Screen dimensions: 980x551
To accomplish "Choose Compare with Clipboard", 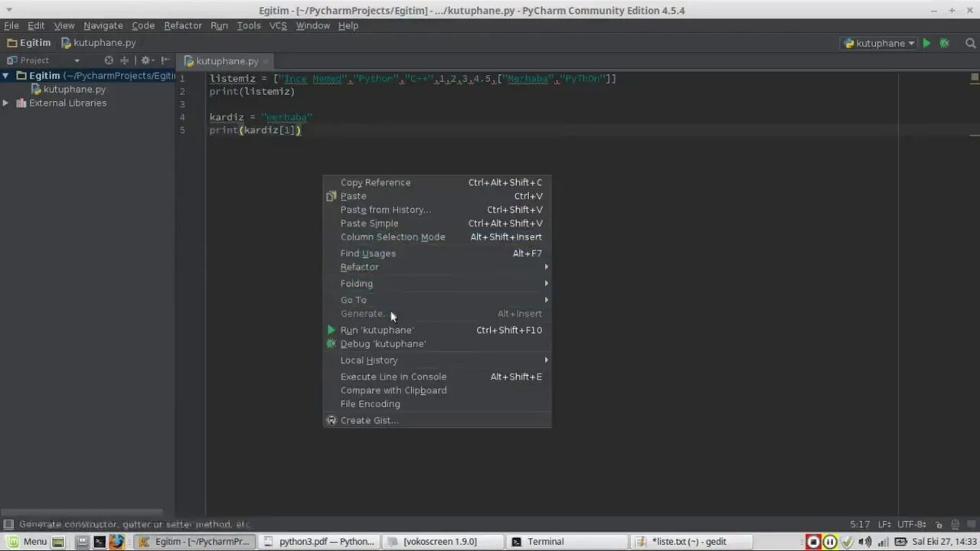I will pos(436,390).
